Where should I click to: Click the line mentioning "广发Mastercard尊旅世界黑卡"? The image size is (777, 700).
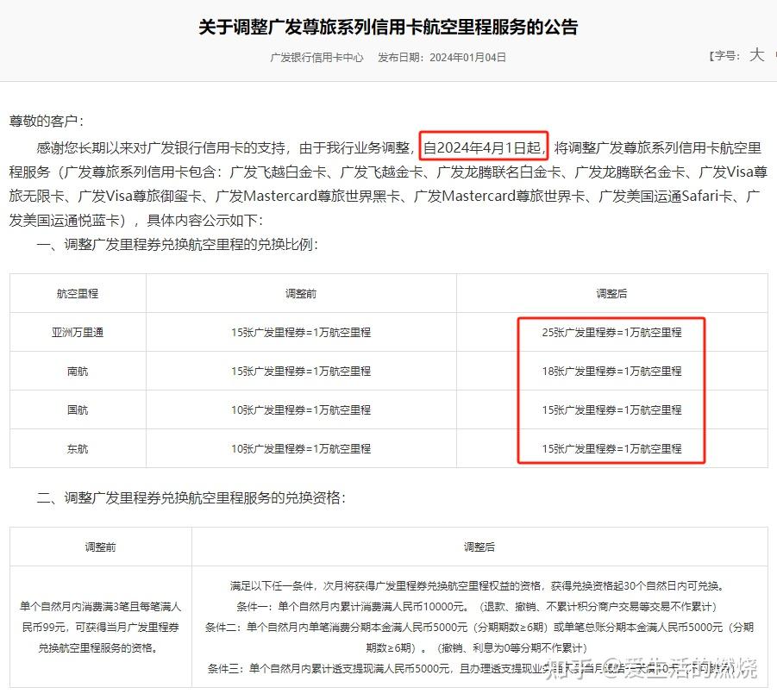tap(385, 197)
